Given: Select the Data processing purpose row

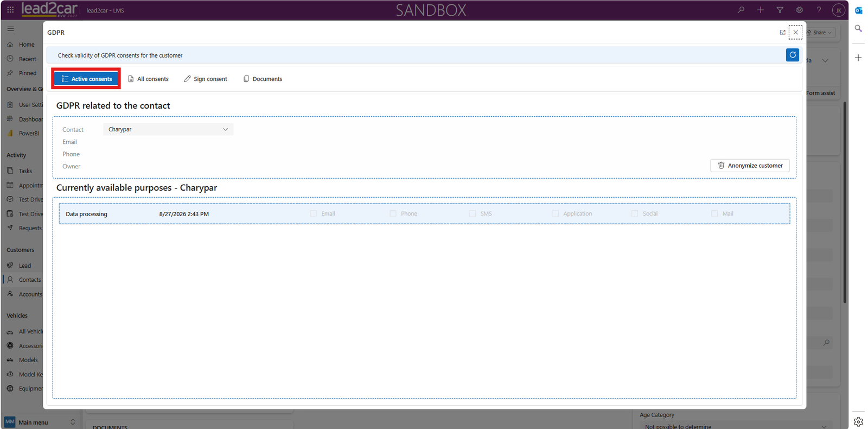Looking at the screenshot, I should pos(424,213).
